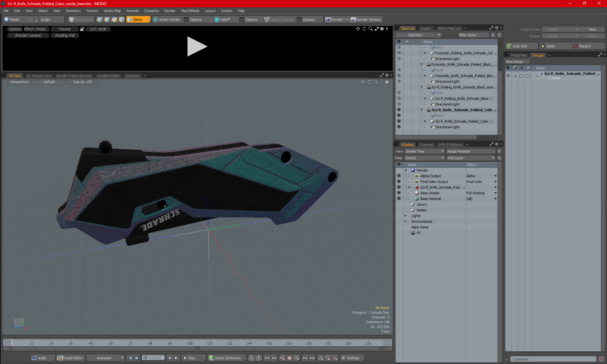Toggle visibility of Final Color Output layer
607x364 pixels.
[x=399, y=182]
